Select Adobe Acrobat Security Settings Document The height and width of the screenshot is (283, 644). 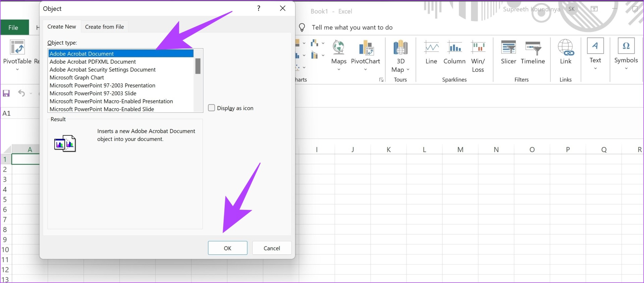coord(121,69)
